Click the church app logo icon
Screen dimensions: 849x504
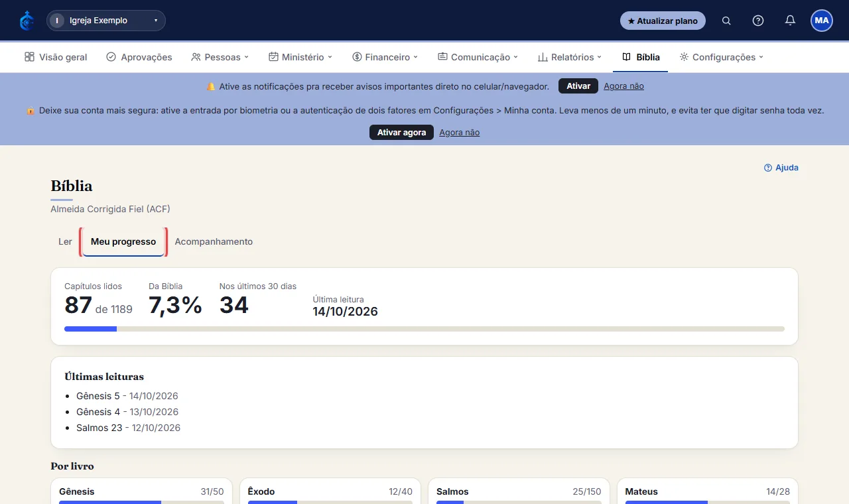pyautogui.click(x=27, y=21)
